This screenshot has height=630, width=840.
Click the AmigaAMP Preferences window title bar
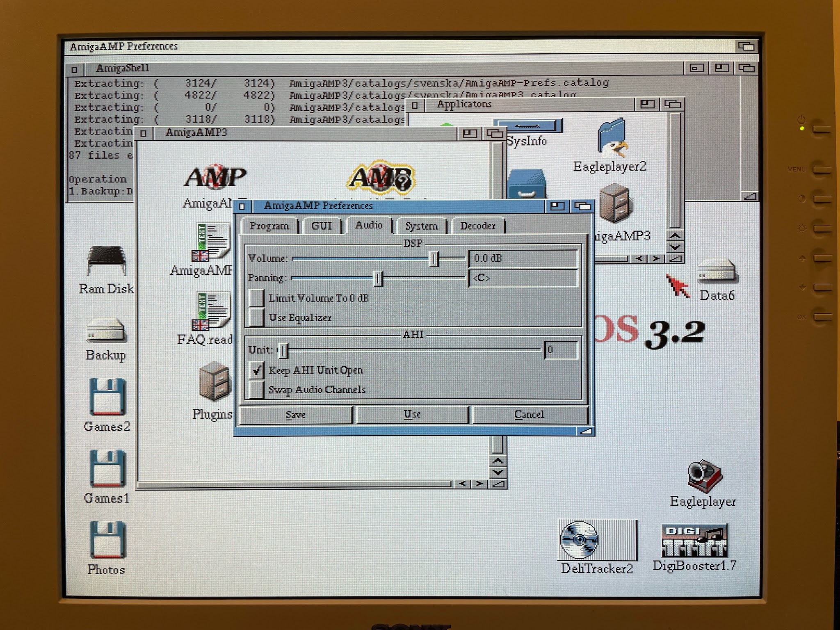(398, 206)
